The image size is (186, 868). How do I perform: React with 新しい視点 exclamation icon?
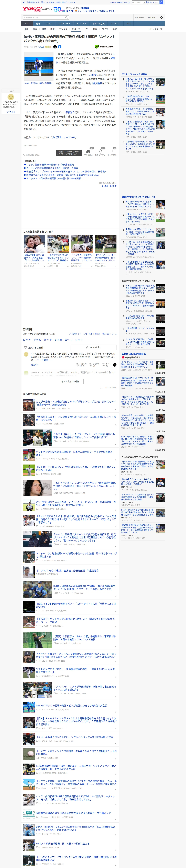(112, 152)
